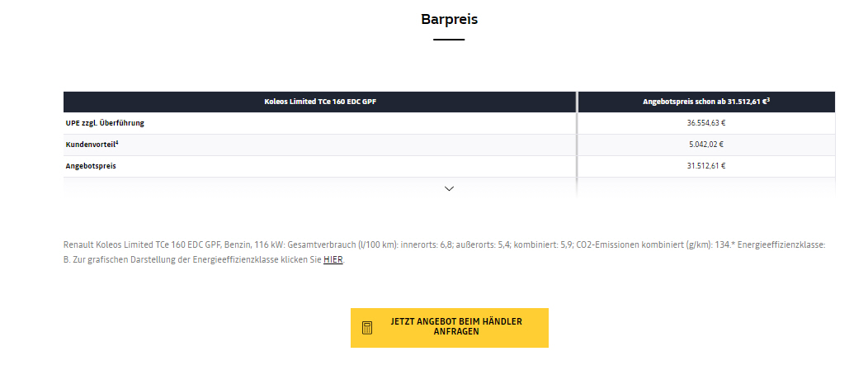Select the Angebotspreis row label

(x=91, y=166)
